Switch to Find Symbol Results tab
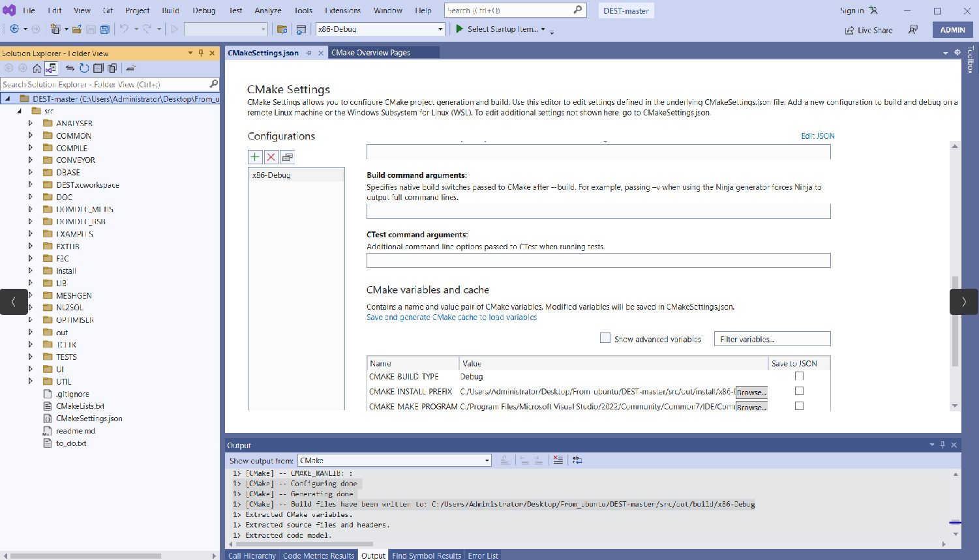This screenshot has width=979, height=560. click(x=427, y=555)
